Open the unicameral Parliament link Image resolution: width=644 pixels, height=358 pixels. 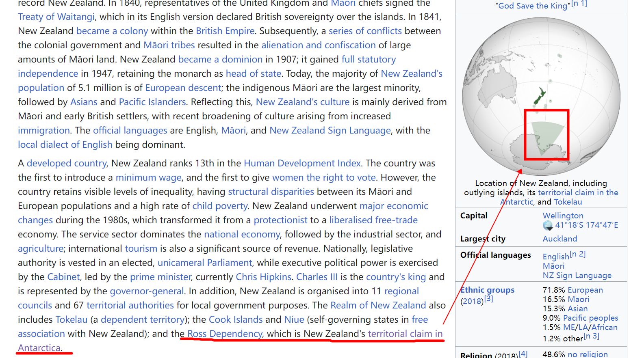(205, 263)
